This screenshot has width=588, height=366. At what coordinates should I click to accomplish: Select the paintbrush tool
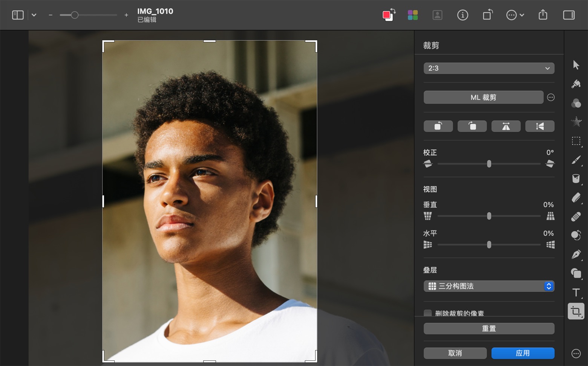[576, 160]
